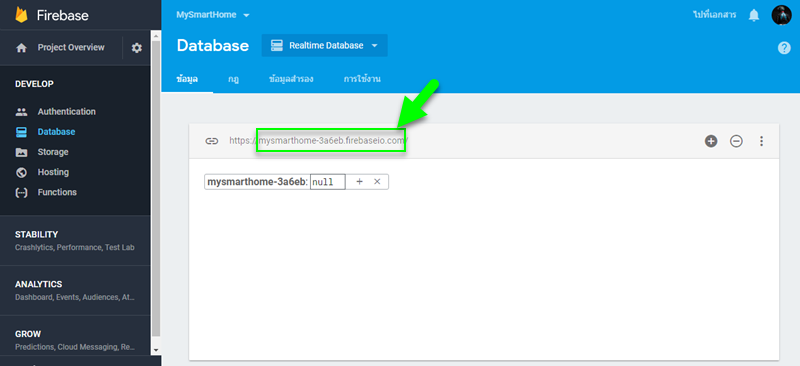This screenshot has width=800, height=366.
Task: Go to Storage section
Action: [53, 152]
